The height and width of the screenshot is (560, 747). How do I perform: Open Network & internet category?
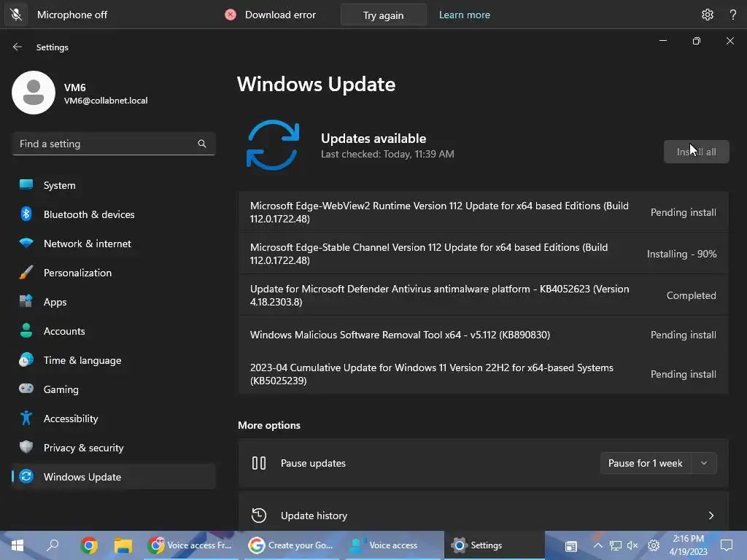pyautogui.click(x=113, y=244)
